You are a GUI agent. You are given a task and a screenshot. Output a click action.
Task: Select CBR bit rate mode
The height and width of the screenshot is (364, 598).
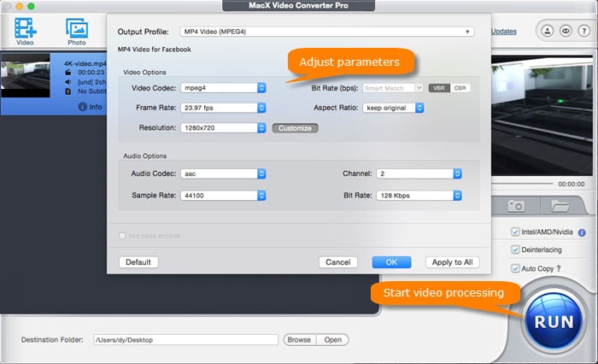460,88
